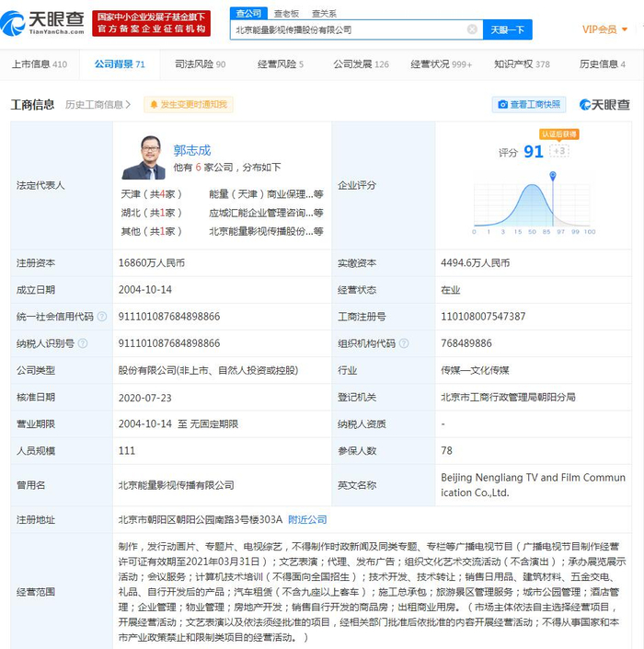Click the 认证后获得 badge above the score
Image resolution: width=644 pixels, height=649 pixels.
[x=558, y=134]
